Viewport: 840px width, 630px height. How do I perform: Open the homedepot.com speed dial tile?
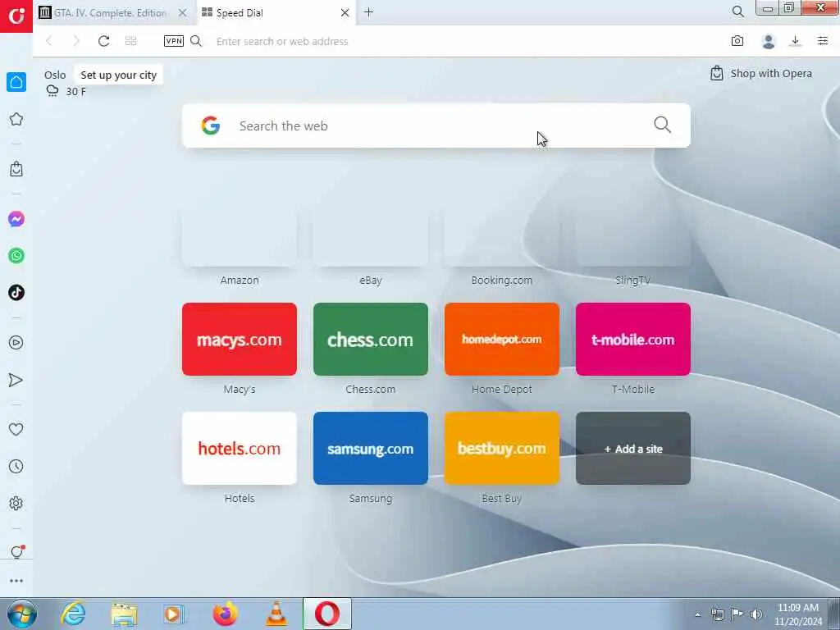pyautogui.click(x=502, y=339)
